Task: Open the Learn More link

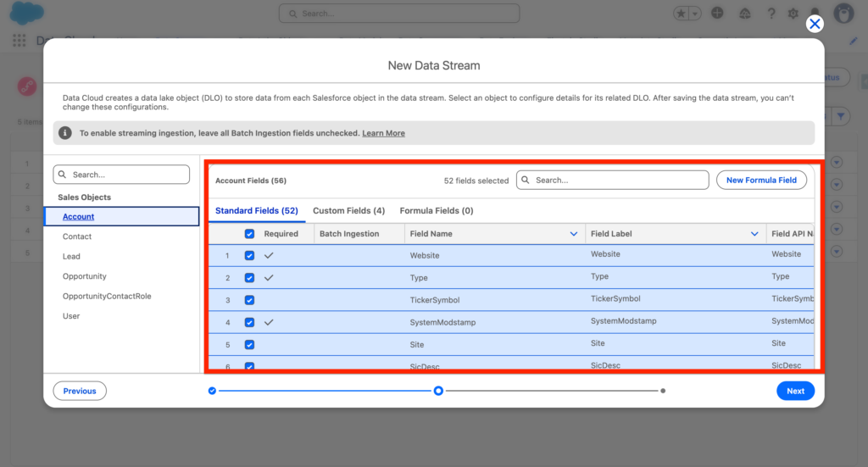Action: click(x=383, y=133)
